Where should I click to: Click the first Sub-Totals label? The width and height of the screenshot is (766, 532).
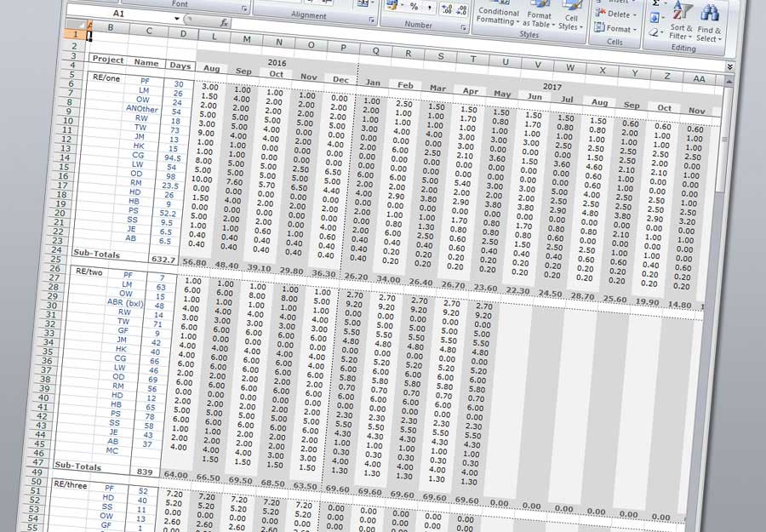(x=97, y=254)
